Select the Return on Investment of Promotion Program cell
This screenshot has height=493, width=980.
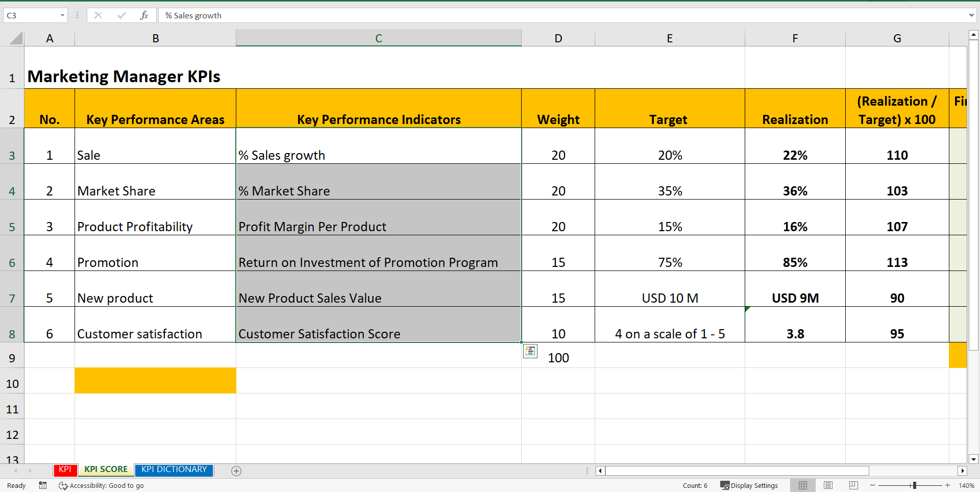pos(379,253)
